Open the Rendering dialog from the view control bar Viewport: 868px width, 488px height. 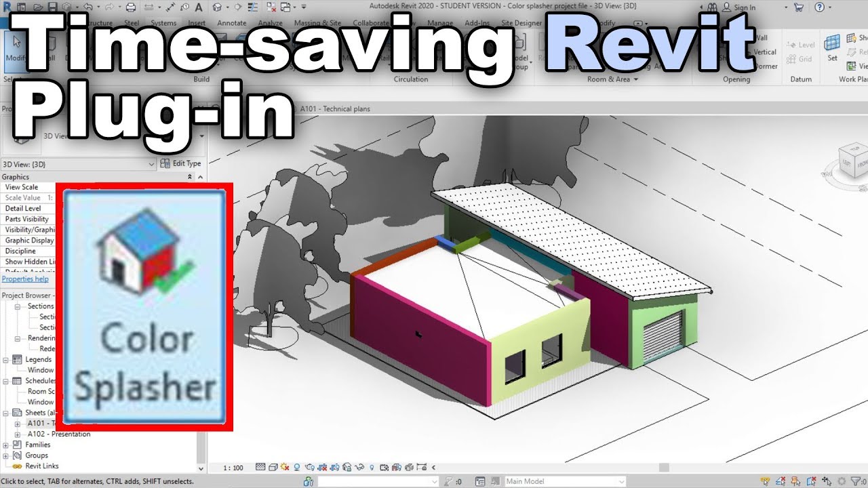pos(311,467)
